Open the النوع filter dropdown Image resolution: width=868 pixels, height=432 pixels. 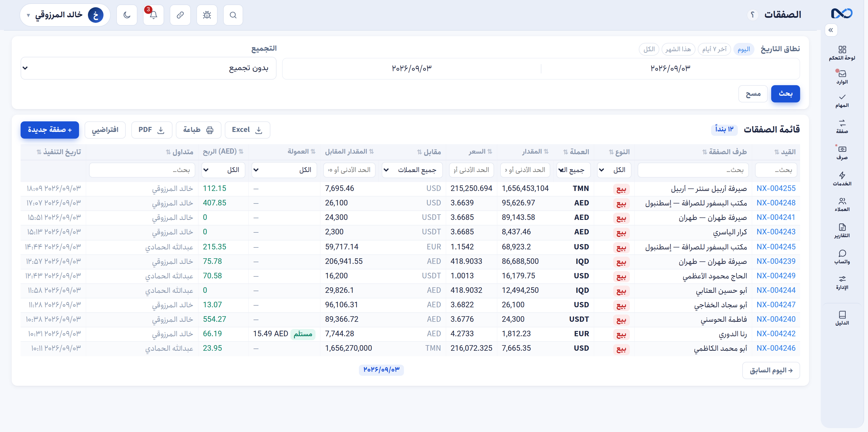coord(614,170)
